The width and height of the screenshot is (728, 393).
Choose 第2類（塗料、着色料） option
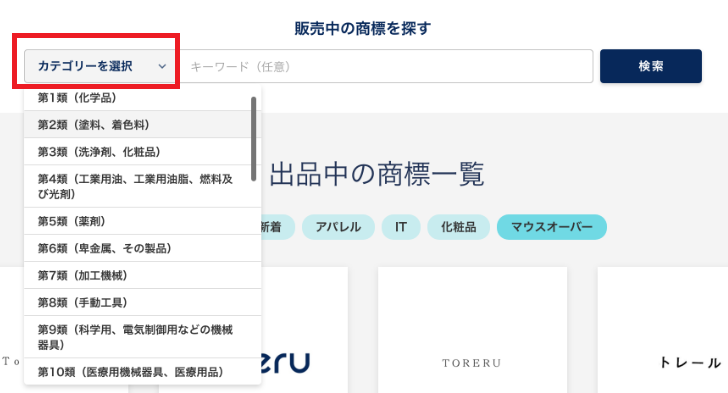143,124
